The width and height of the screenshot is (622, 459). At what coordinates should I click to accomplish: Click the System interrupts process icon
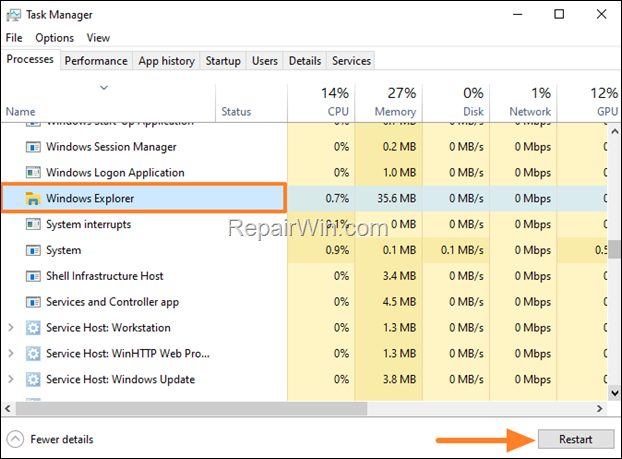[x=33, y=225]
